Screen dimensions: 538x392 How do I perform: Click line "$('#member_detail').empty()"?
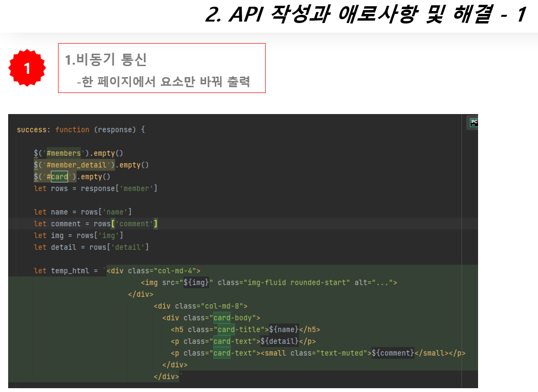91,165
